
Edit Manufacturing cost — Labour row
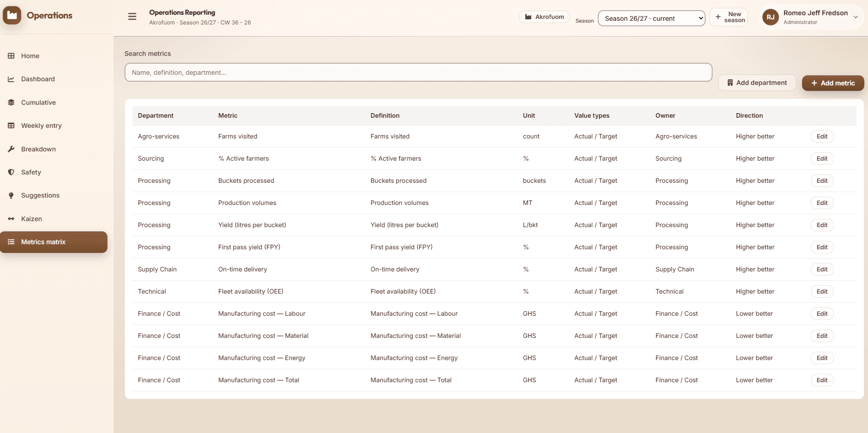822,313
